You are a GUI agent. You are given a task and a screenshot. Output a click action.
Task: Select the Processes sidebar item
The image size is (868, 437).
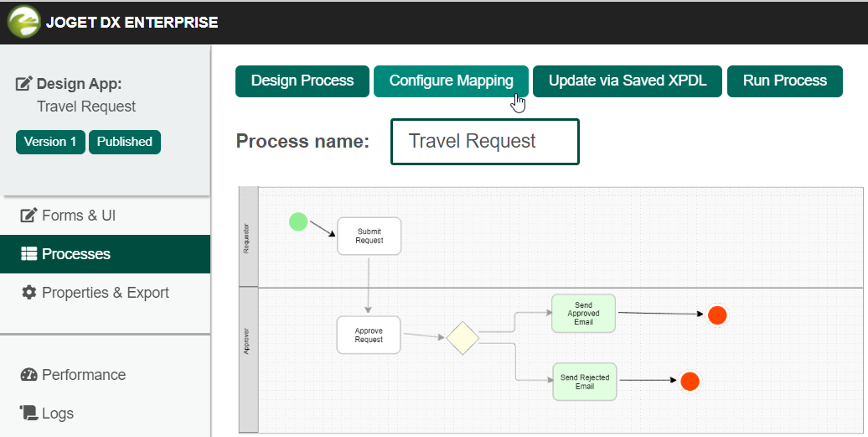click(75, 254)
